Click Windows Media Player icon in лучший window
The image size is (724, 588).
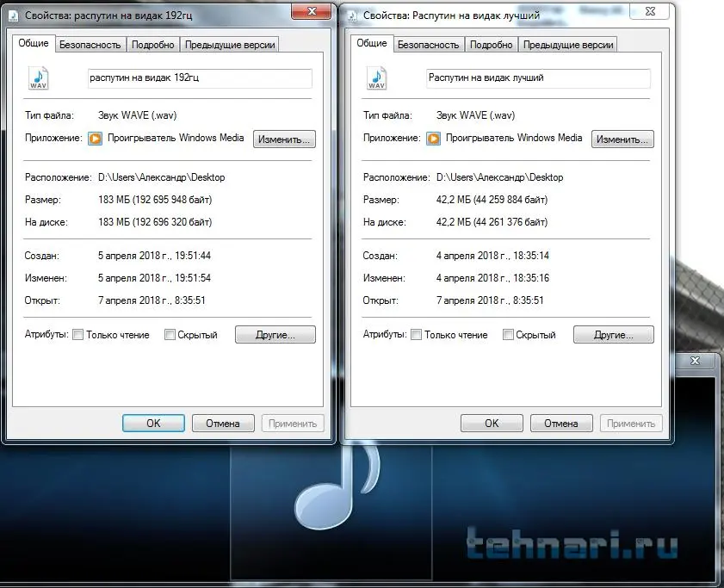pyautogui.click(x=433, y=138)
